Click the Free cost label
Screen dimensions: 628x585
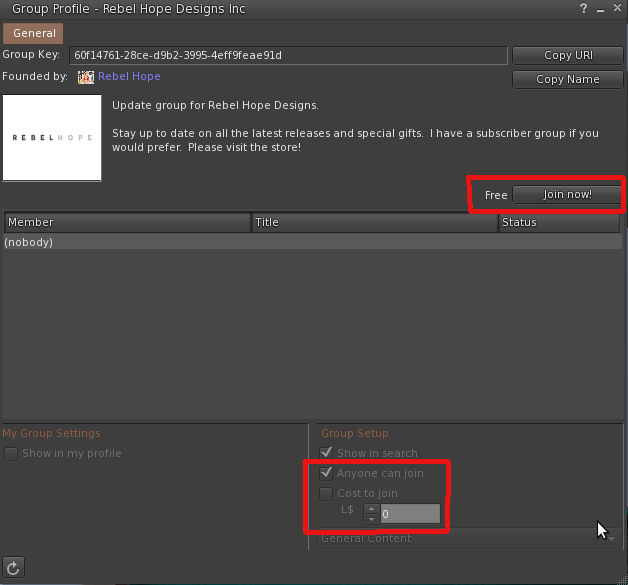(x=496, y=195)
